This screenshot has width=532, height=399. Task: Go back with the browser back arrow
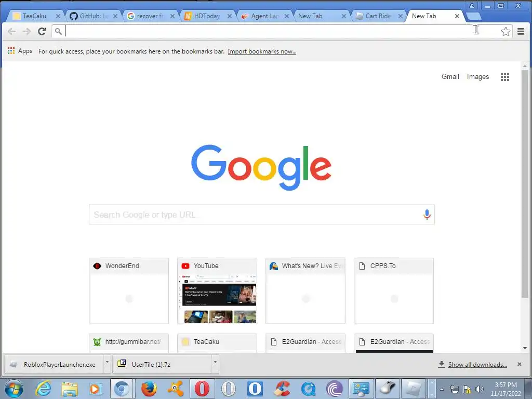click(11, 32)
